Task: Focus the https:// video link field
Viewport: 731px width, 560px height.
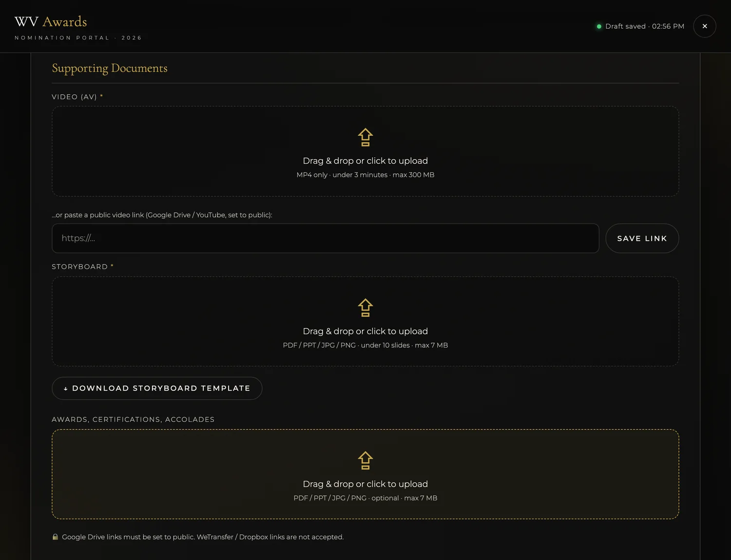Action: [x=325, y=238]
